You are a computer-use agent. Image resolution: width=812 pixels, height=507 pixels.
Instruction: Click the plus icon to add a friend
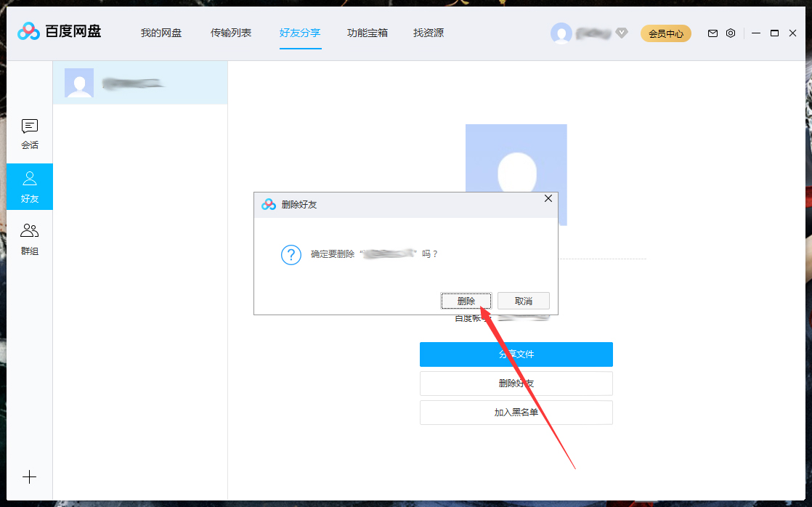tap(29, 477)
